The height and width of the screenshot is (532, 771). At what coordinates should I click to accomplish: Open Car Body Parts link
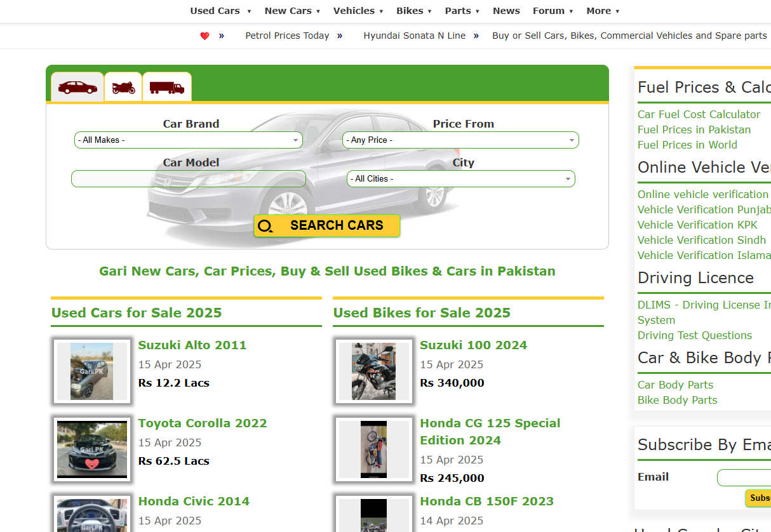675,385
